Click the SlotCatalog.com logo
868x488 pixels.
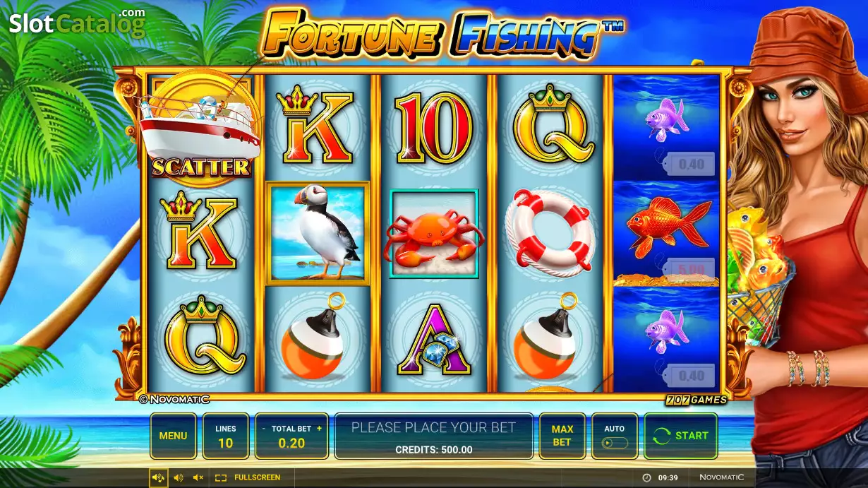(x=77, y=23)
